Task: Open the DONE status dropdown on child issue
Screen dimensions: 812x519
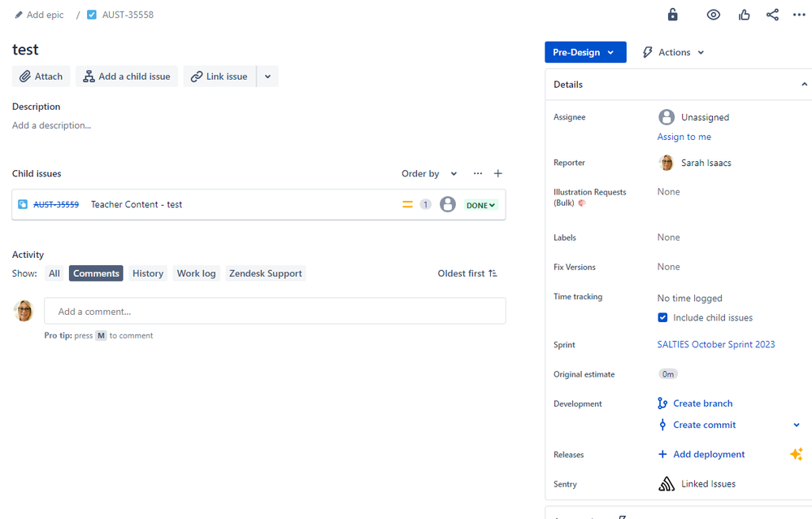Action: [x=480, y=205]
